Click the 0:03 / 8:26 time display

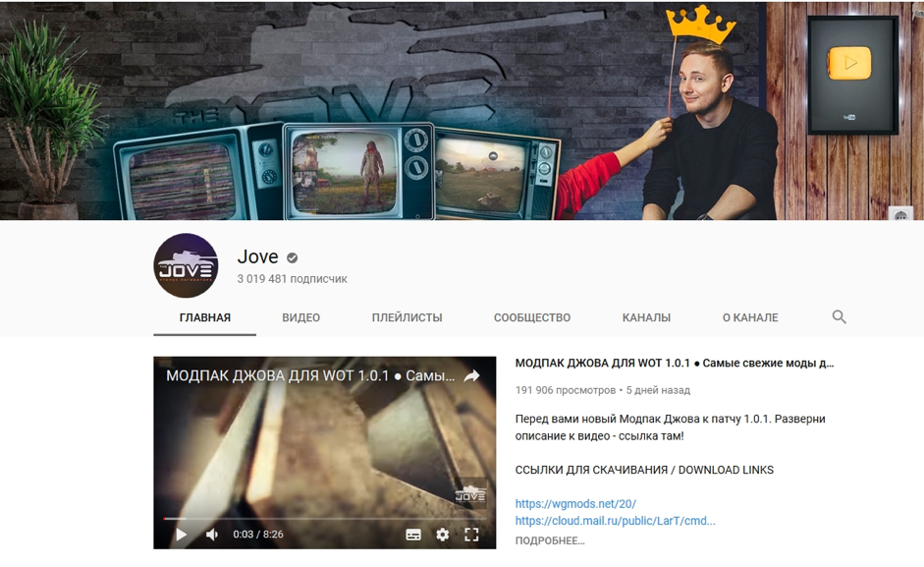click(x=258, y=535)
